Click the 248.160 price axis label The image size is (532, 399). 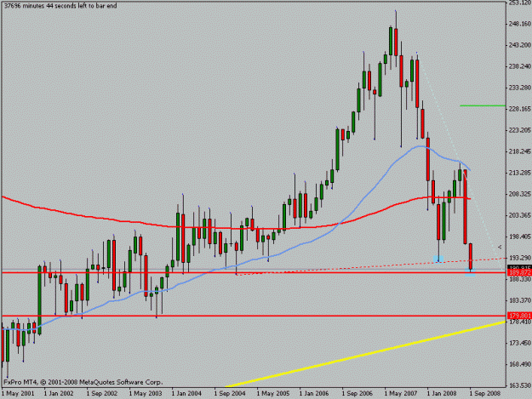(x=519, y=24)
